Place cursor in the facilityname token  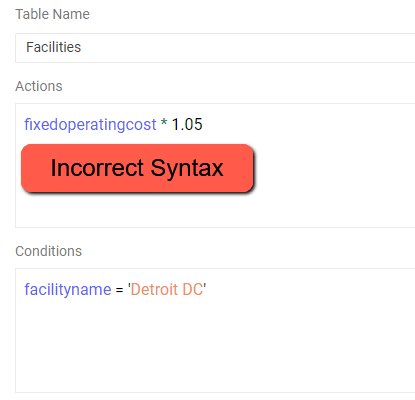pyautogui.click(x=68, y=290)
